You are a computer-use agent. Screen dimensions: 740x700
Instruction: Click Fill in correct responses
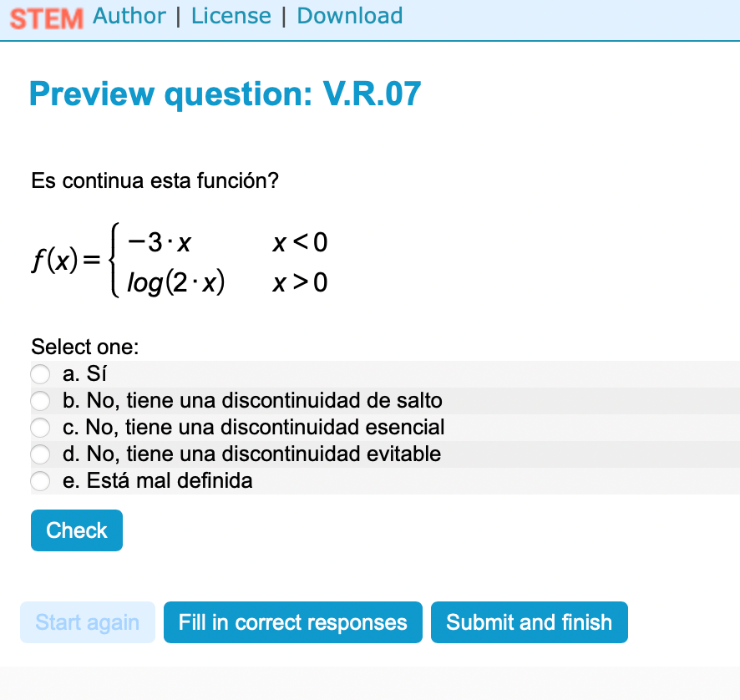point(292,622)
